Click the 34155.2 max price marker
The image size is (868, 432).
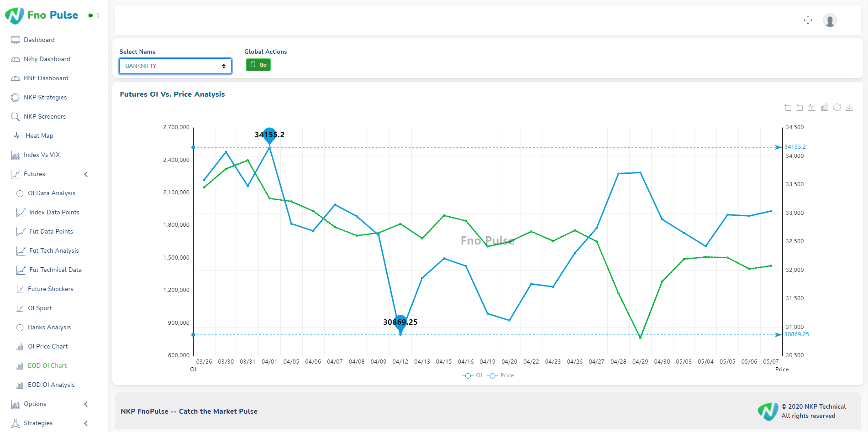pos(269,136)
